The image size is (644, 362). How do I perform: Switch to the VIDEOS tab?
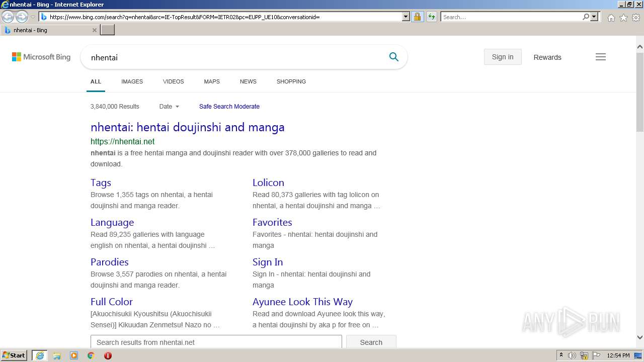173,81
